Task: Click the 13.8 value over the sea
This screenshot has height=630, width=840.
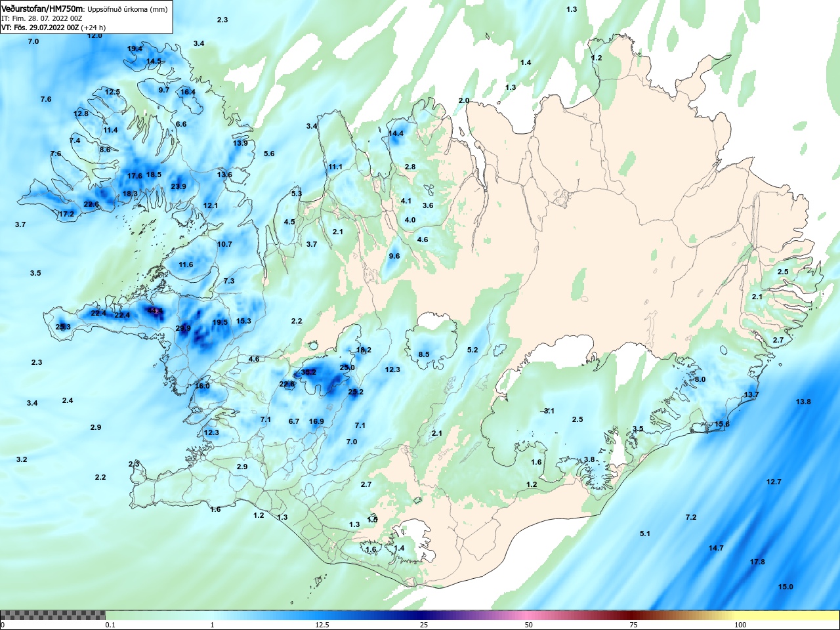Action: point(803,402)
